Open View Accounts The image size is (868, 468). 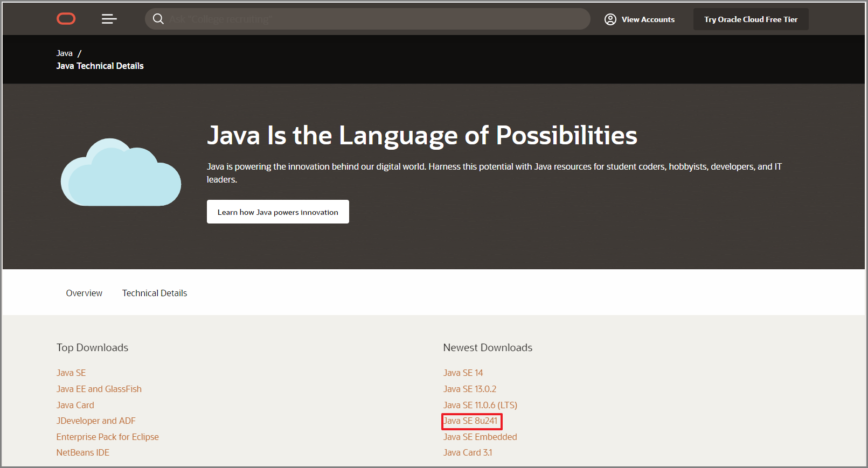[640, 19]
